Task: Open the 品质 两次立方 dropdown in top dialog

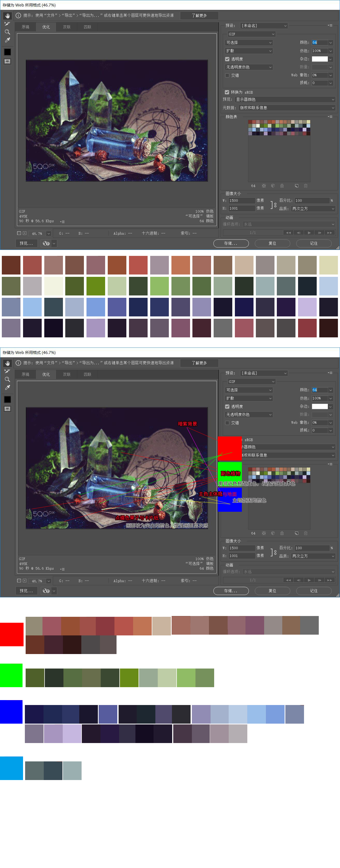Action: 313,209
